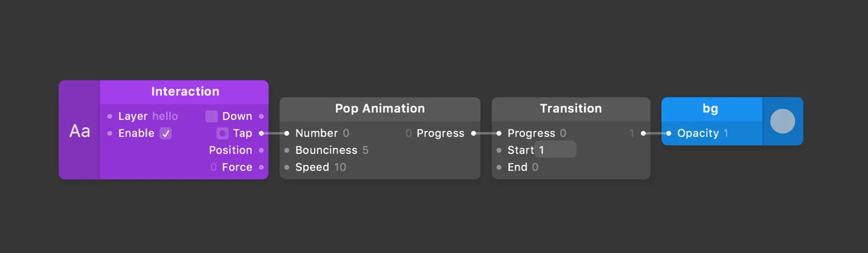Click the Tap output port dot

(x=261, y=133)
